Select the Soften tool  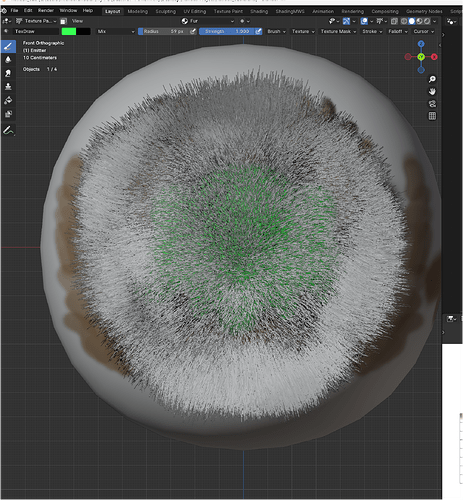[x=8, y=60]
